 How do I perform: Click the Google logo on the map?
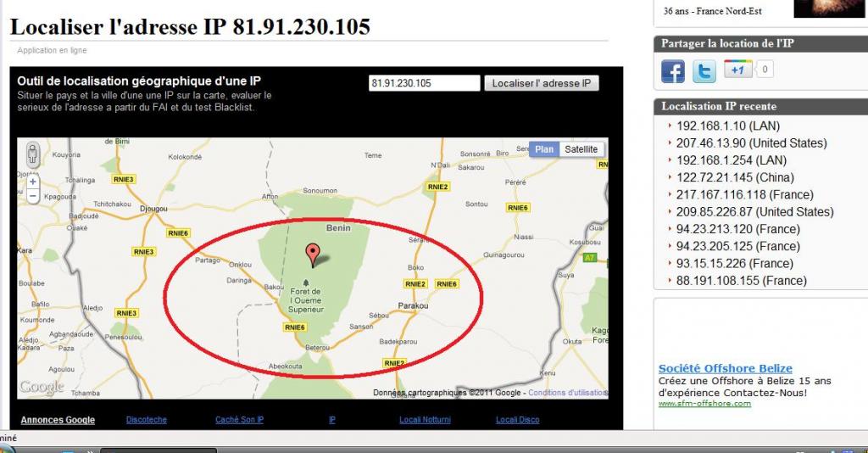tap(42, 387)
